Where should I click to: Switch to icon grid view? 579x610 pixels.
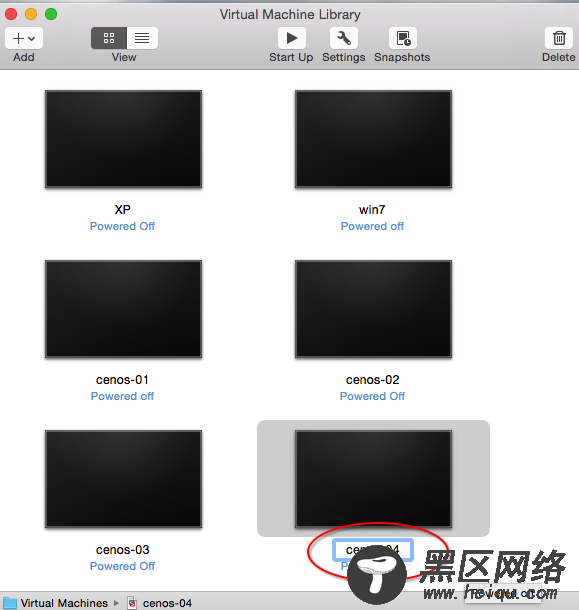click(x=109, y=38)
